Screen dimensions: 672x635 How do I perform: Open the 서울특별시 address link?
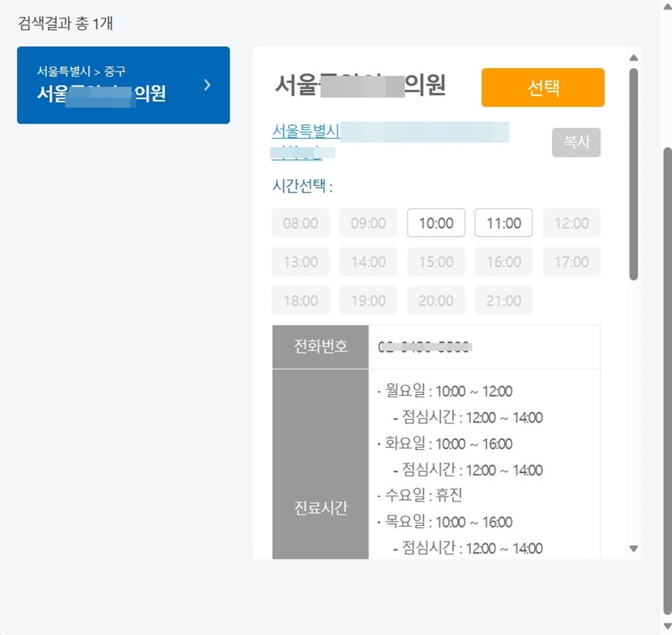tap(390, 141)
